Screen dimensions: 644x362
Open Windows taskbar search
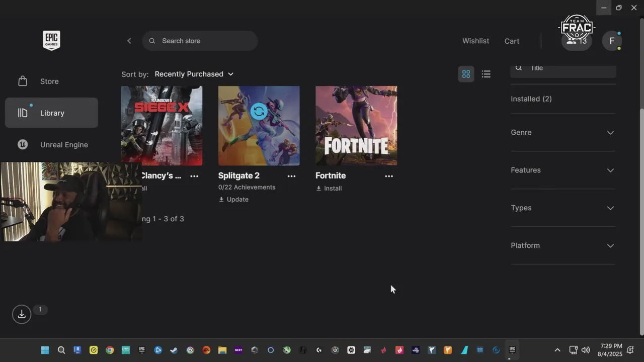pos(61,350)
